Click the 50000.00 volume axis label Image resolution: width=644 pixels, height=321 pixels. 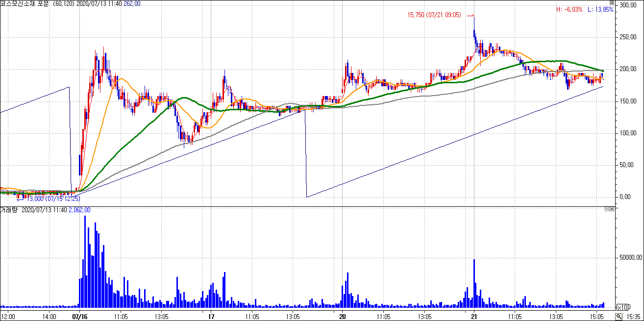click(629, 257)
